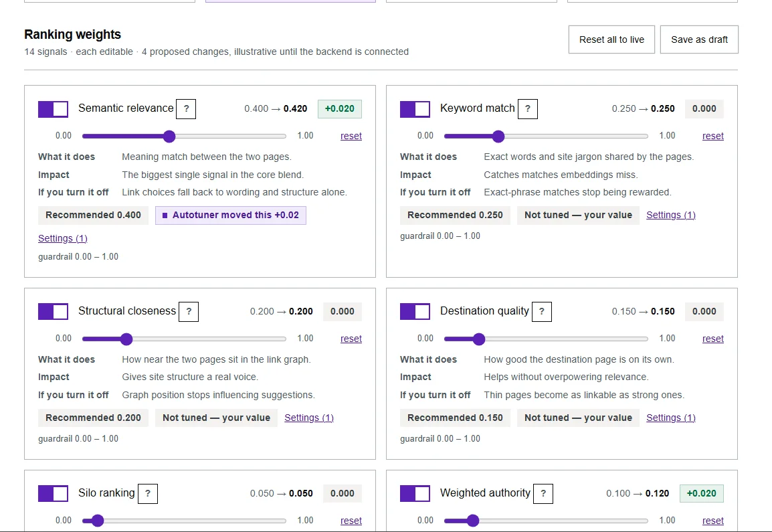Open Silo ranking help question mark
The width and height of the screenshot is (772, 532).
[148, 494]
